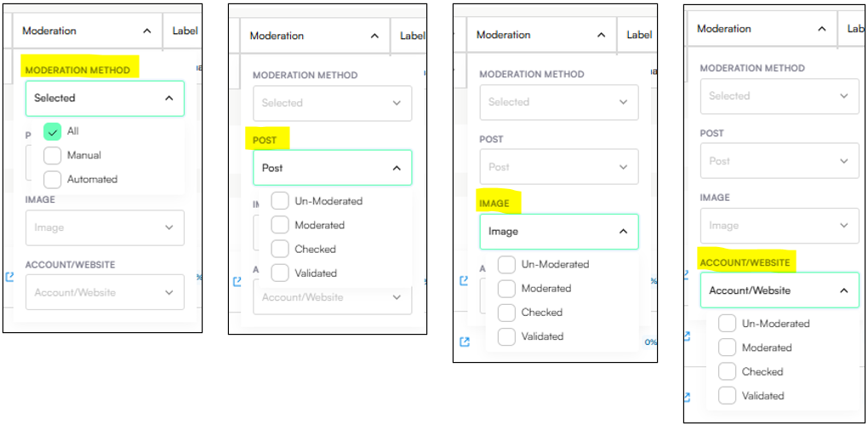Check the Manual moderation method checkbox

[53, 156]
